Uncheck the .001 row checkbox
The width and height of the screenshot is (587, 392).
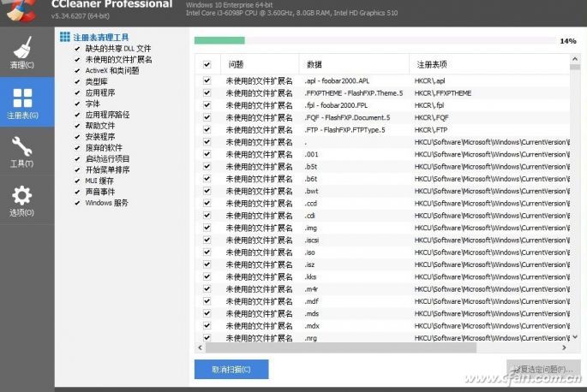[x=207, y=154]
